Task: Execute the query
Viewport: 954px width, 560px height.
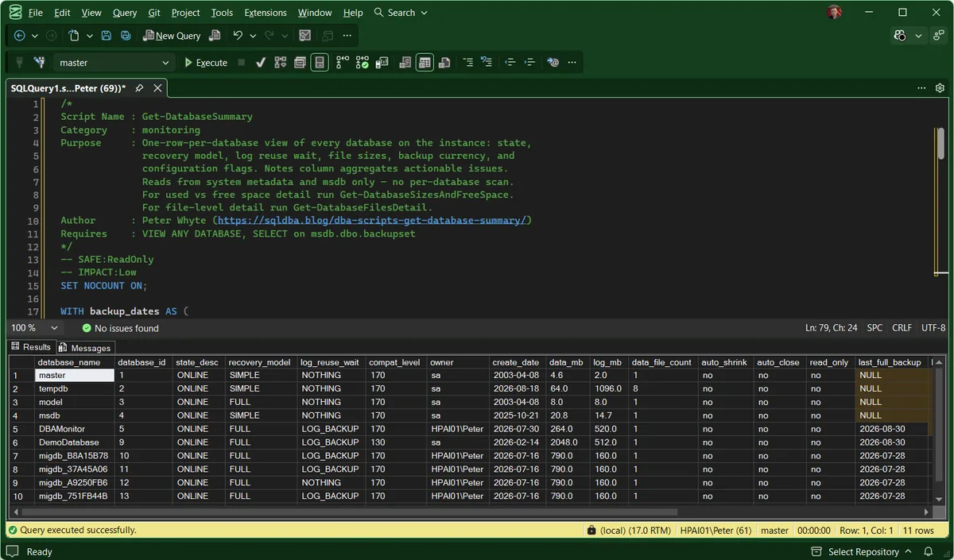Action: [x=206, y=63]
